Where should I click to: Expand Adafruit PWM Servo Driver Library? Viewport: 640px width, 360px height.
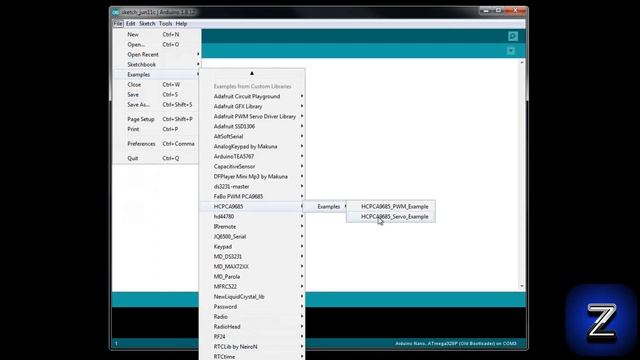click(x=252, y=116)
